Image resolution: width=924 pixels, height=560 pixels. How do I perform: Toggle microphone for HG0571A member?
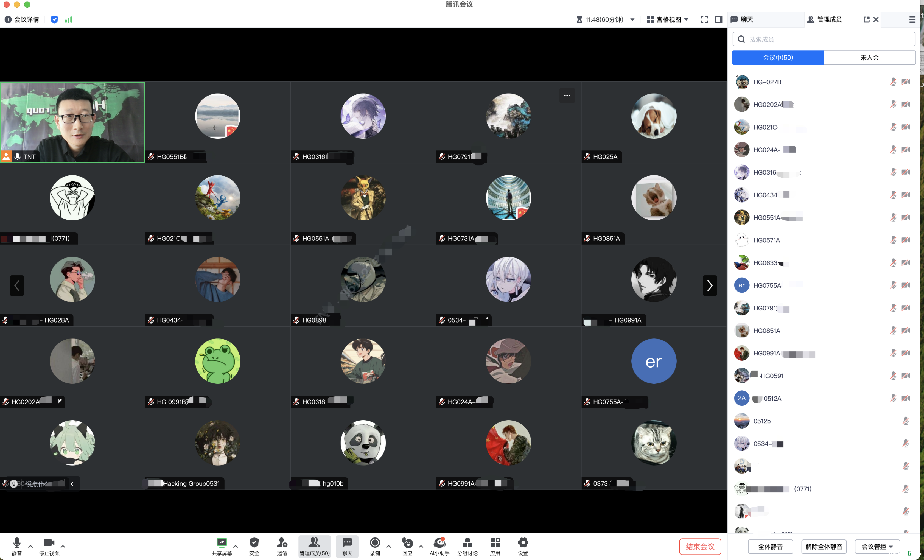click(x=893, y=240)
